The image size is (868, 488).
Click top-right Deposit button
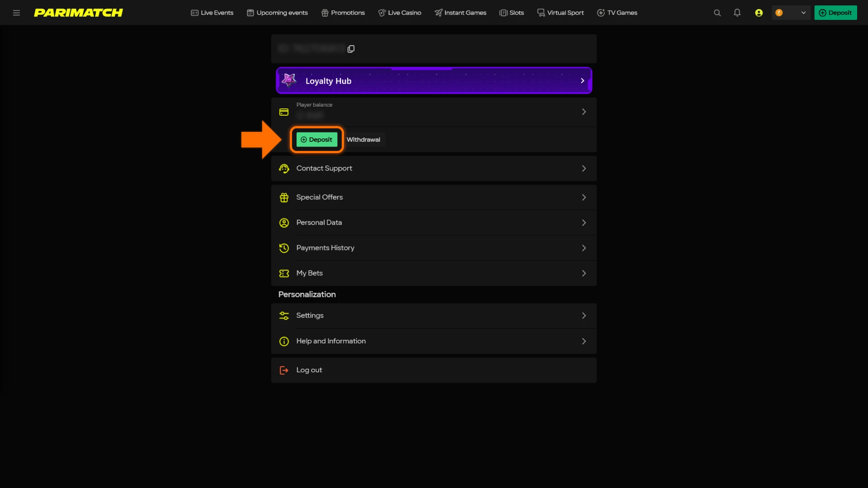pyautogui.click(x=835, y=13)
